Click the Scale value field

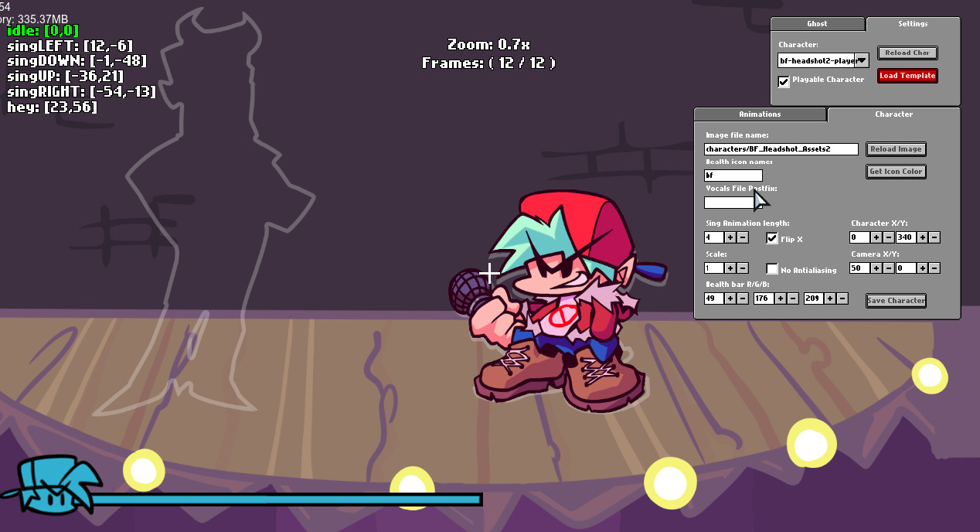click(714, 268)
